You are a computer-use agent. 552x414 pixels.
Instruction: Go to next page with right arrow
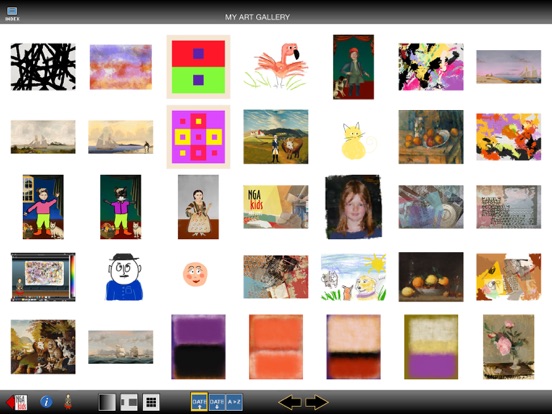(317, 402)
